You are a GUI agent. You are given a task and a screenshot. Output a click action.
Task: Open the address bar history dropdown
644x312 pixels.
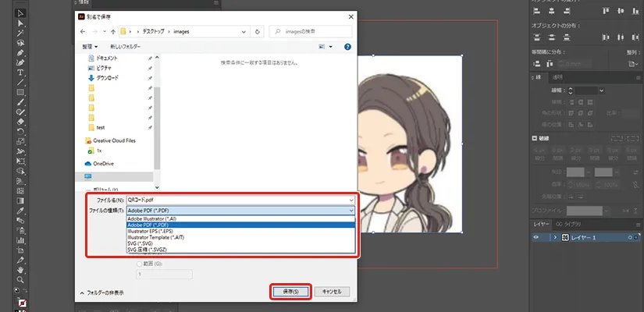244,32
